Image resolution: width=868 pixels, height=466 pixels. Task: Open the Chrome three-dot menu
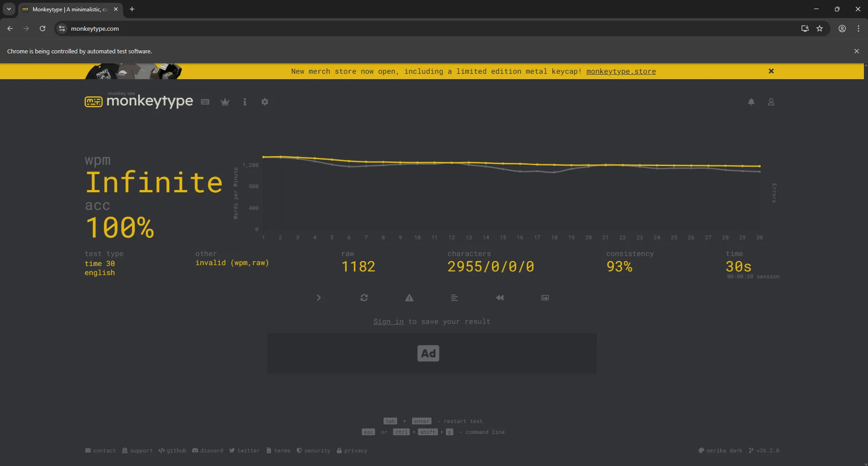(858, 28)
